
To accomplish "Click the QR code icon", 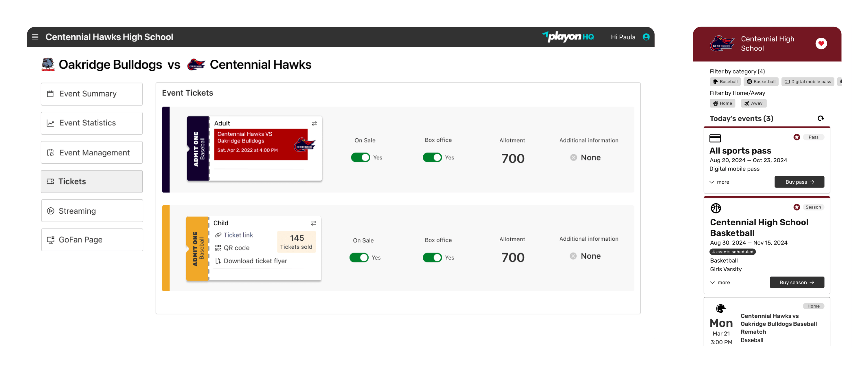I will tap(218, 248).
